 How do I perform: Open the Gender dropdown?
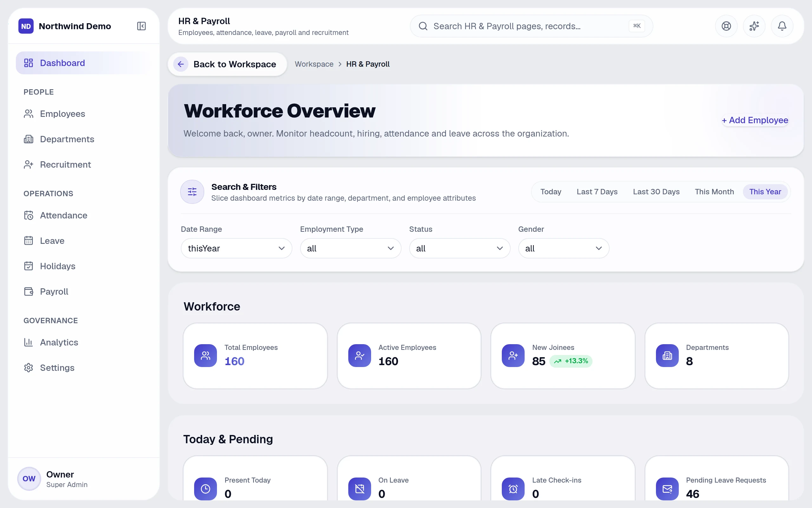point(563,248)
